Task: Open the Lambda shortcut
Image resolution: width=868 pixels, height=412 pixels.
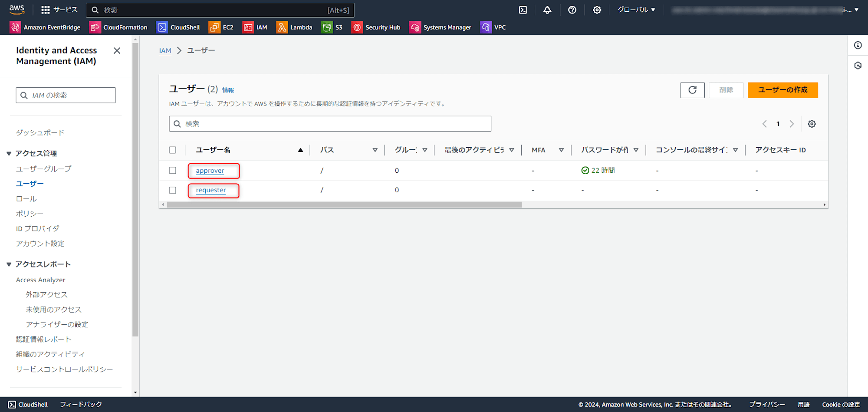Action: pyautogui.click(x=294, y=27)
